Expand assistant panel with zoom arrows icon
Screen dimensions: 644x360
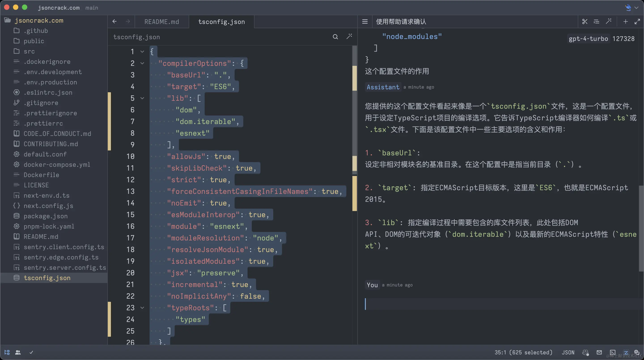(637, 21)
